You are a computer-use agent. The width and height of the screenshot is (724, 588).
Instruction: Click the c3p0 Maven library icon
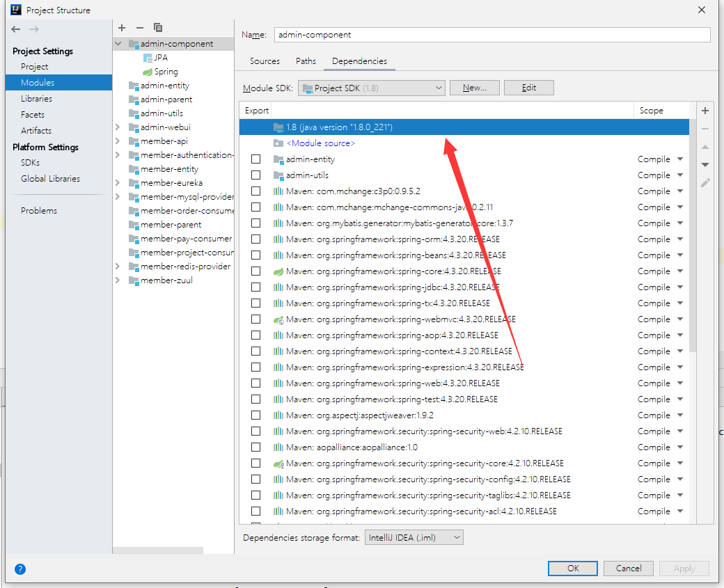278,191
